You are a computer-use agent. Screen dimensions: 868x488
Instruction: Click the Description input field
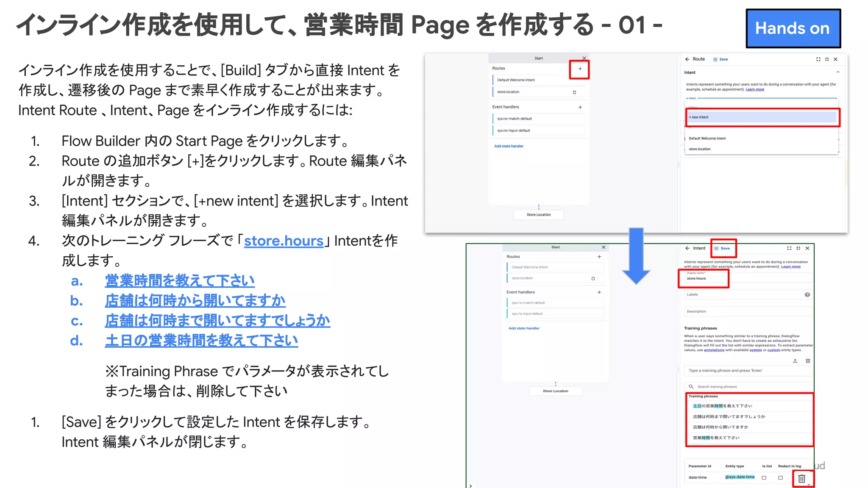748,311
